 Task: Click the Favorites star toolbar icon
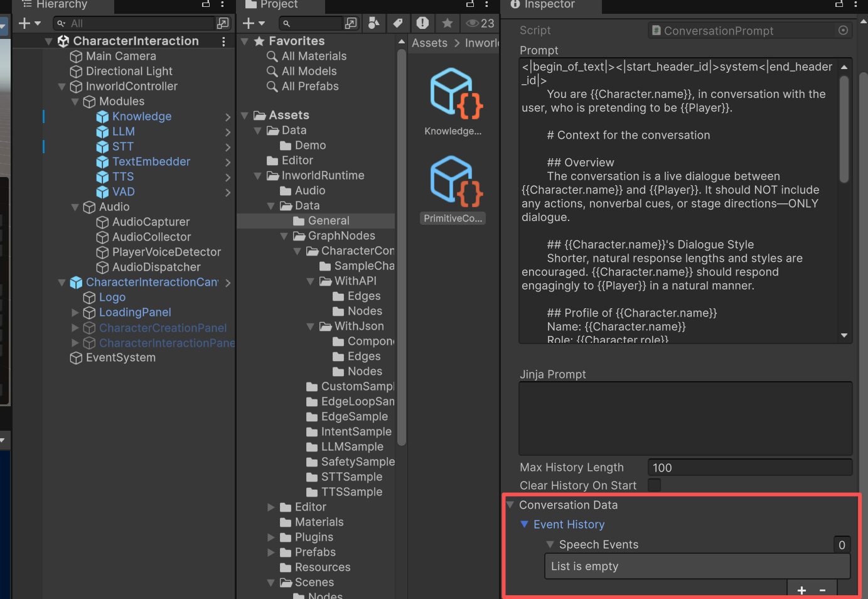(447, 23)
